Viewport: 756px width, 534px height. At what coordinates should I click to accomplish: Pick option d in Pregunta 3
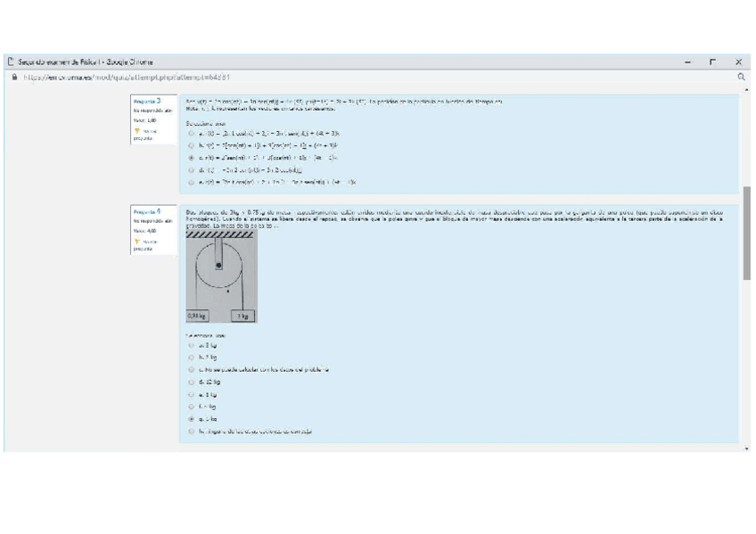[x=192, y=168]
